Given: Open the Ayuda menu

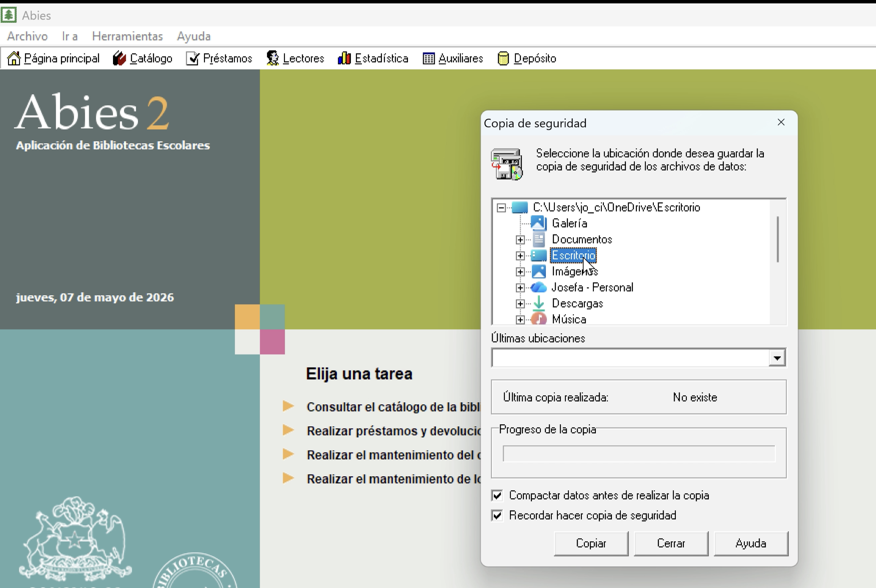Looking at the screenshot, I should coord(194,36).
